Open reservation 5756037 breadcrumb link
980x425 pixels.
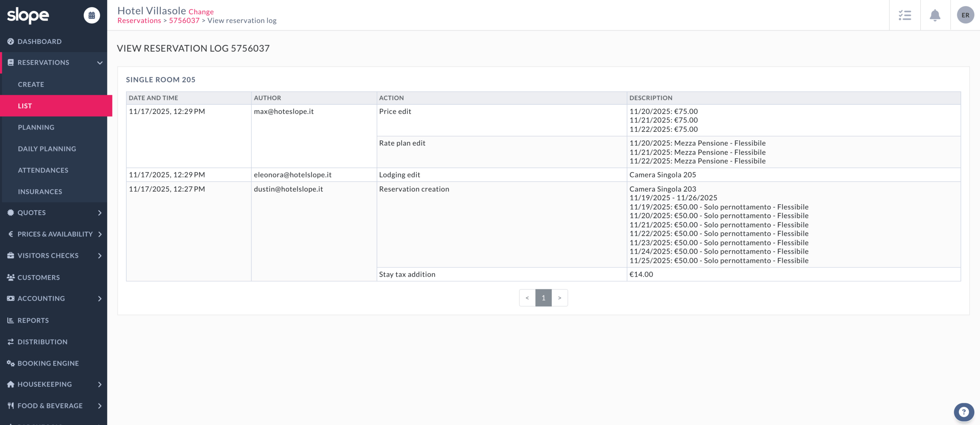pos(184,21)
